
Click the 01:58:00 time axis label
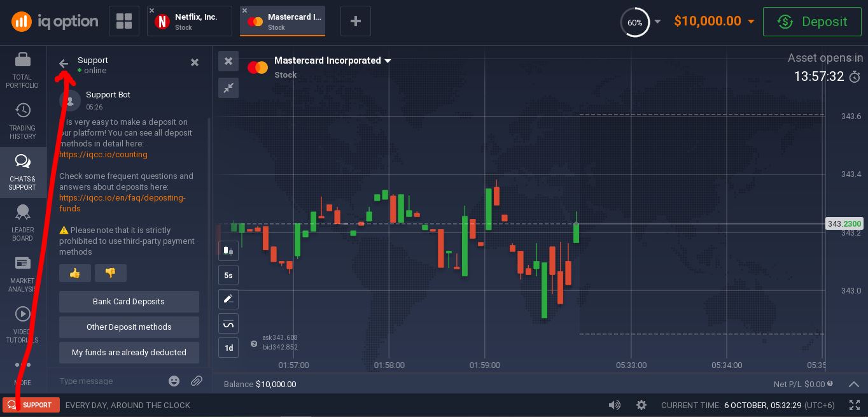point(389,365)
